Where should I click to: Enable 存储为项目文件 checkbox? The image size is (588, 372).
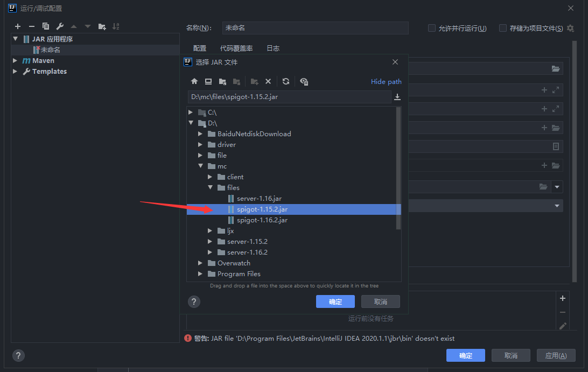coord(503,28)
